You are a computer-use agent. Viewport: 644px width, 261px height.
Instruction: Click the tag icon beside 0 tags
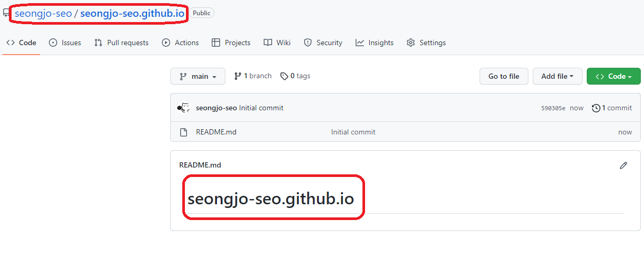point(284,76)
